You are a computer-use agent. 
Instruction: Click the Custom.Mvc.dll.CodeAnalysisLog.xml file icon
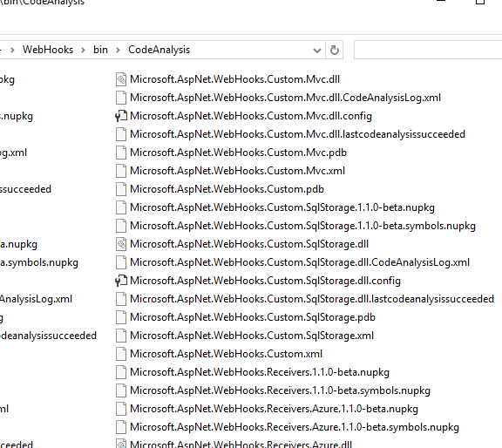point(121,98)
